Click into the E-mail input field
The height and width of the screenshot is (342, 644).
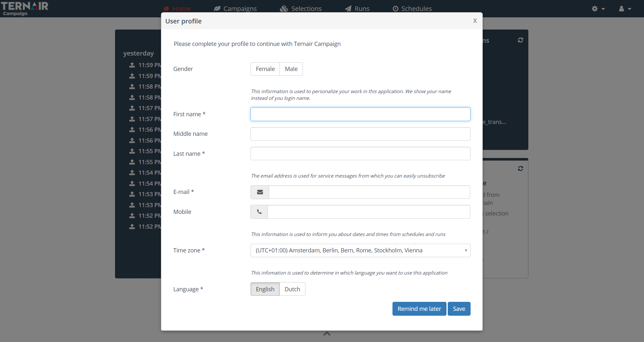coord(369,192)
